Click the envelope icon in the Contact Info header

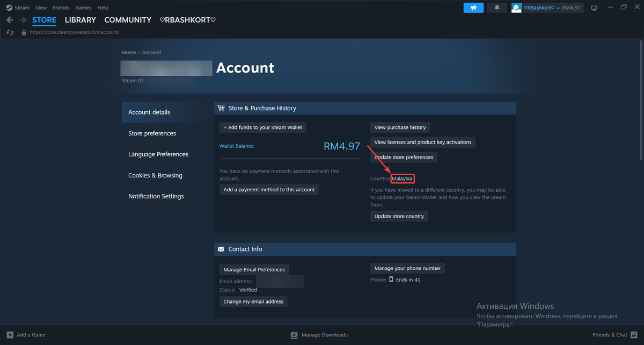click(221, 249)
